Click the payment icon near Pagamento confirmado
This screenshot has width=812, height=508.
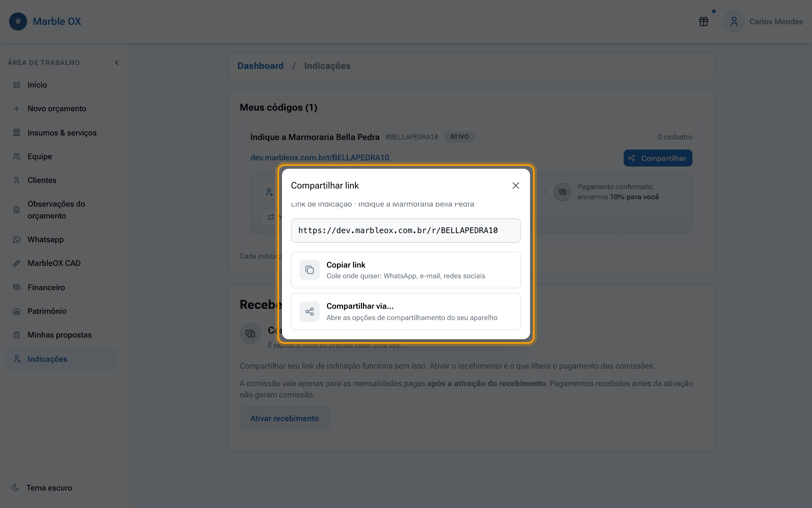coord(563,192)
